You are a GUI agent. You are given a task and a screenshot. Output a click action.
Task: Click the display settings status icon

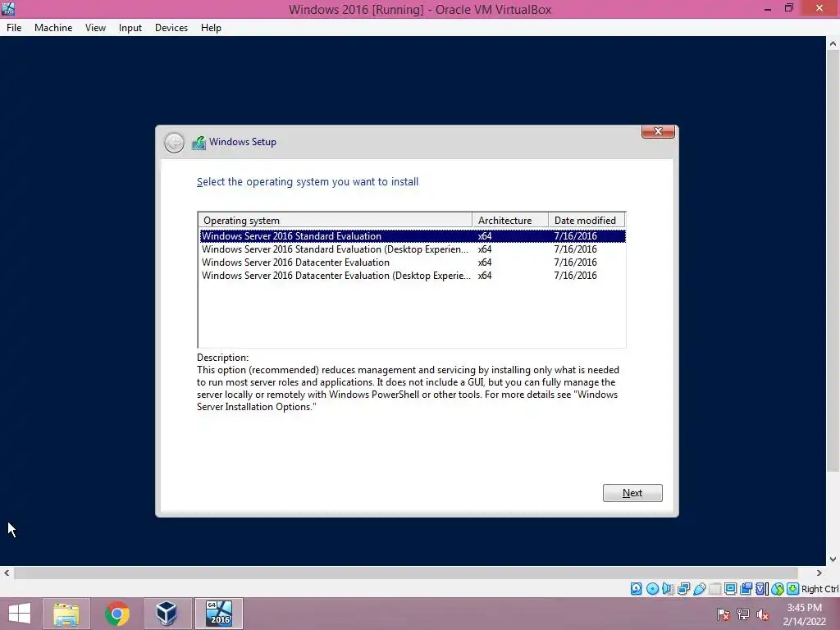pos(730,589)
